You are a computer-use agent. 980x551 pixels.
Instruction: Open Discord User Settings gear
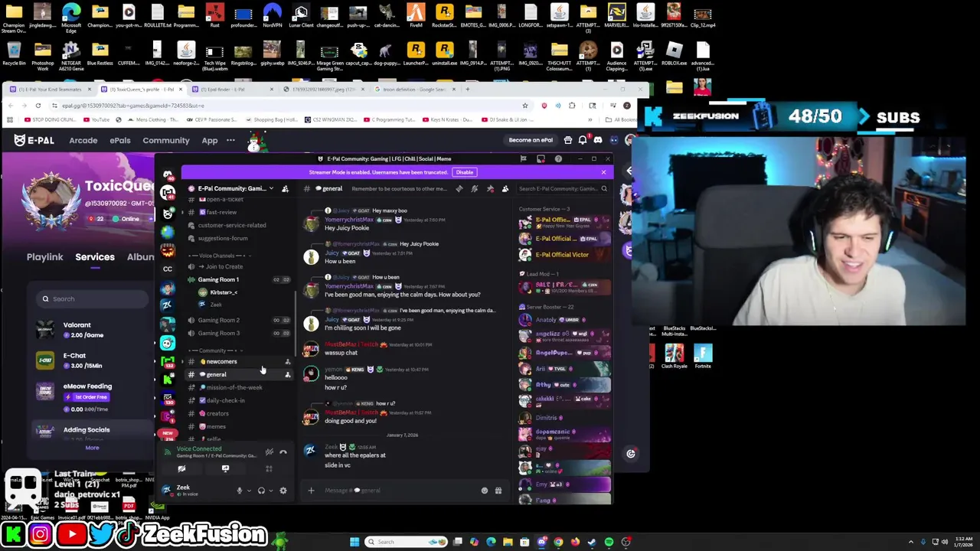(283, 491)
